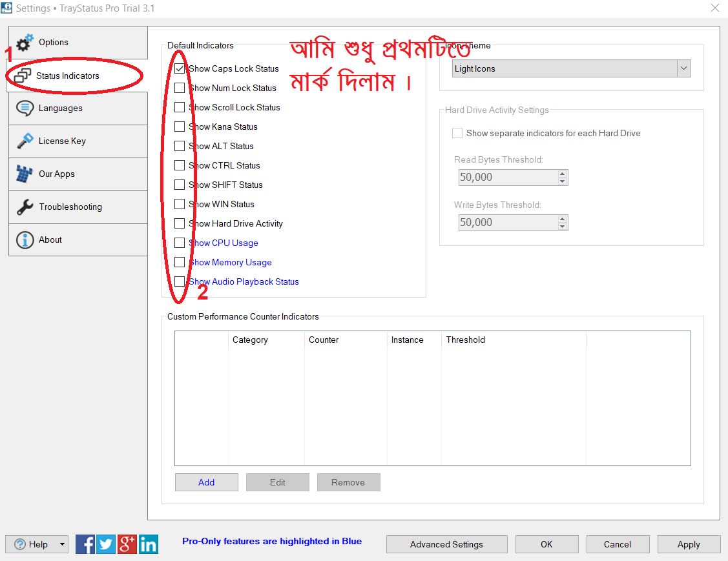Click the Write Bytes Threshold input field
Screen dimensions: 728x561
coord(508,222)
